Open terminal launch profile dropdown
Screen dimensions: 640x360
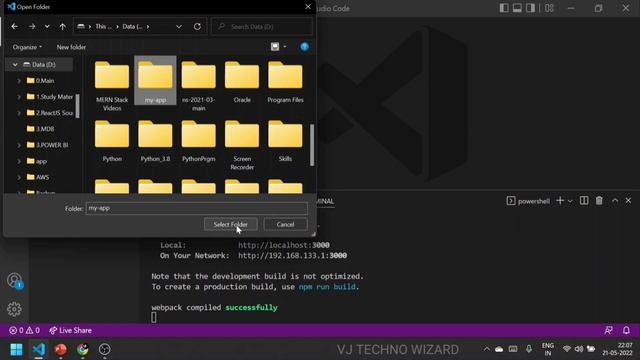[570, 201]
